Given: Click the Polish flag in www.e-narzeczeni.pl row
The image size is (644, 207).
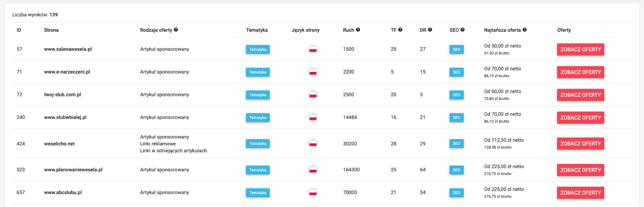Looking at the screenshot, I should [x=313, y=72].
